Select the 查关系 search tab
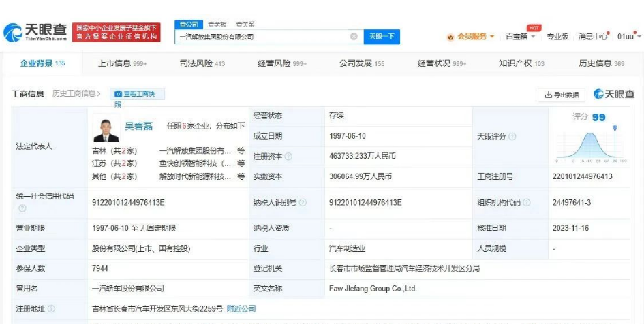Viewport: 644px width, 324px height. [x=245, y=25]
